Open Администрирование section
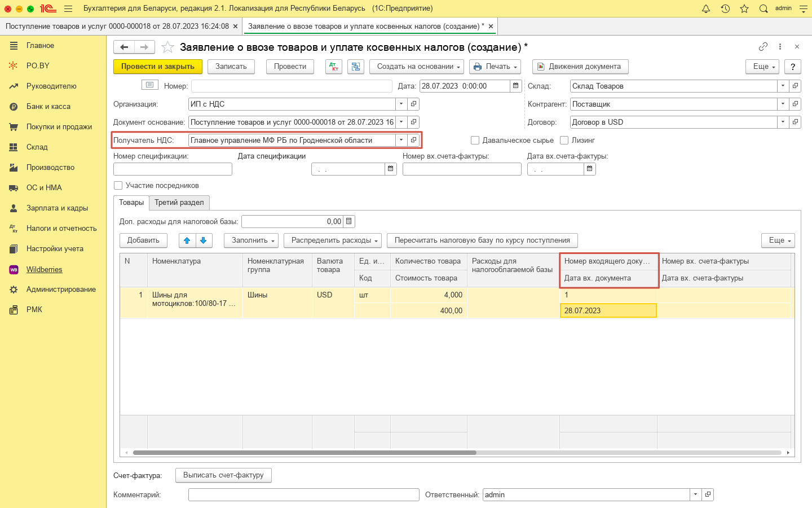This screenshot has width=812, height=508. point(61,289)
